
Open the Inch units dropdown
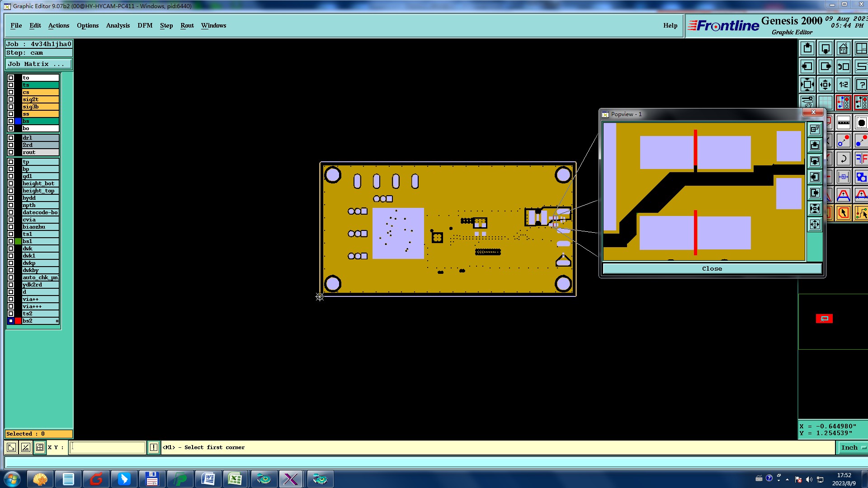[x=853, y=447]
